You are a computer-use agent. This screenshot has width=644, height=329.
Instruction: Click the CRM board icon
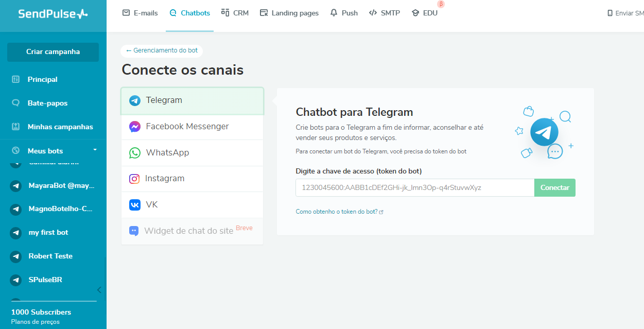click(225, 13)
